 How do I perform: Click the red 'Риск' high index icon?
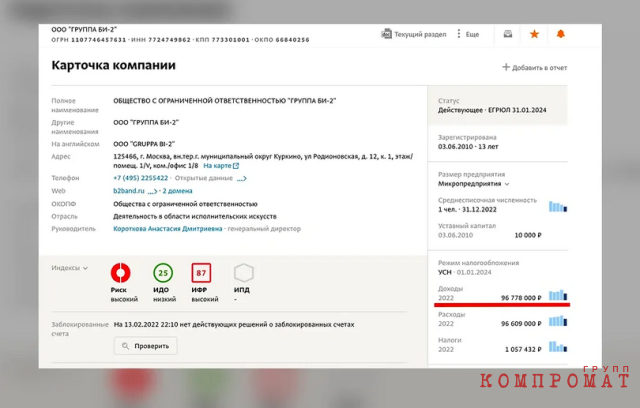pos(120,273)
